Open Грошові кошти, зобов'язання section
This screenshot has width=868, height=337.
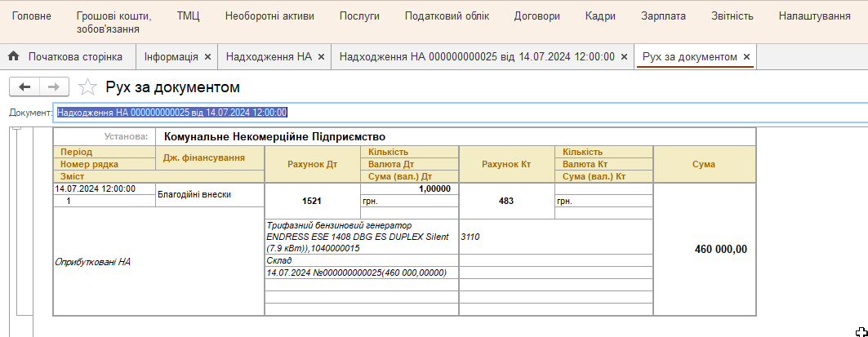[x=114, y=22]
